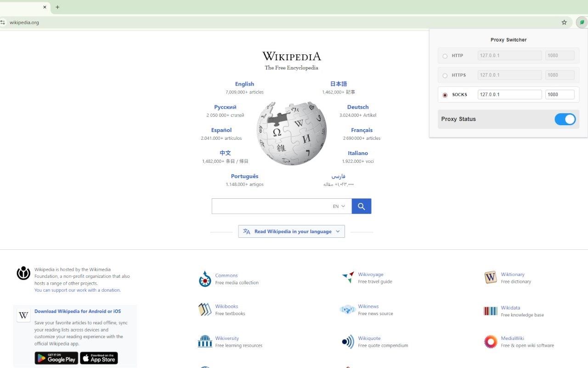
Task: Click the HTTP host address field
Action: pyautogui.click(x=510, y=56)
